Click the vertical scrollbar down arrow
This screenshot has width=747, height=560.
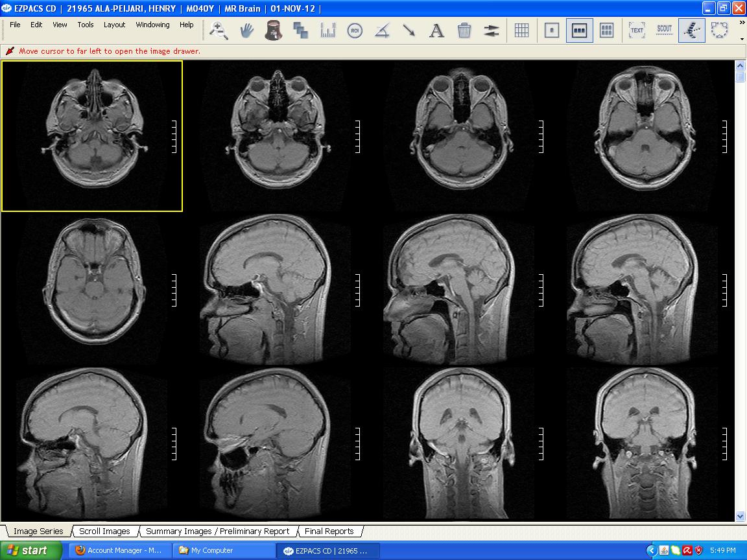point(741,517)
